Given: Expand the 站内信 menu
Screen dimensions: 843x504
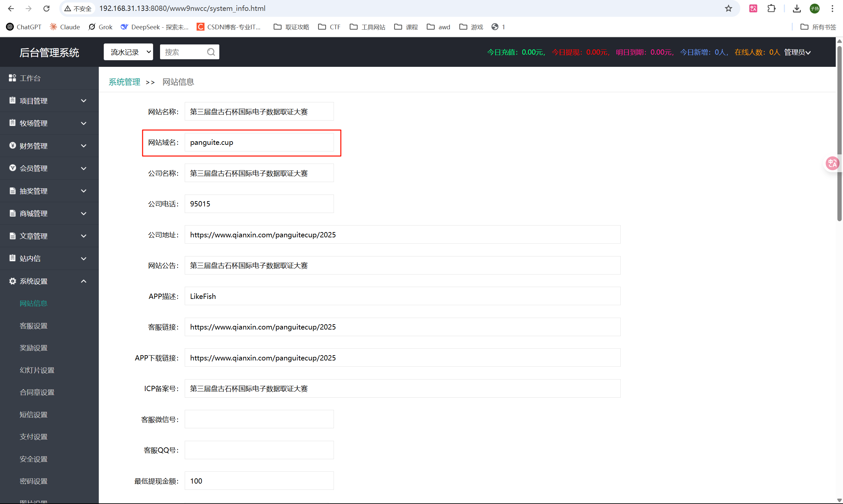Looking at the screenshot, I should (49, 258).
